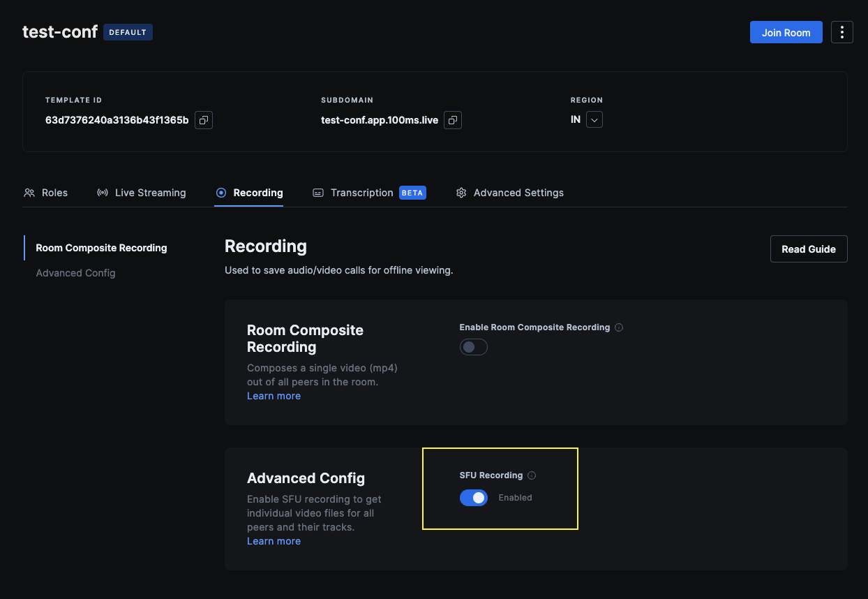This screenshot has width=868, height=599.
Task: Click the Join Room button
Action: pyautogui.click(x=786, y=32)
